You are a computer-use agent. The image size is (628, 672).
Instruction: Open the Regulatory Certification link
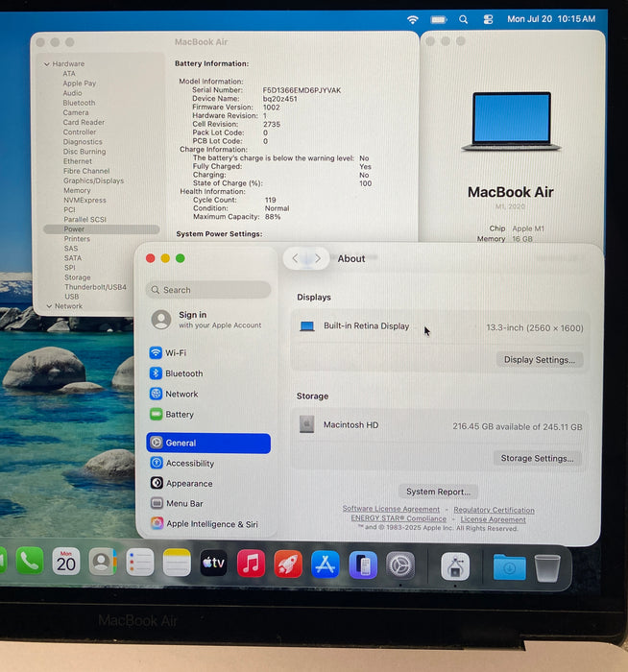click(x=494, y=510)
